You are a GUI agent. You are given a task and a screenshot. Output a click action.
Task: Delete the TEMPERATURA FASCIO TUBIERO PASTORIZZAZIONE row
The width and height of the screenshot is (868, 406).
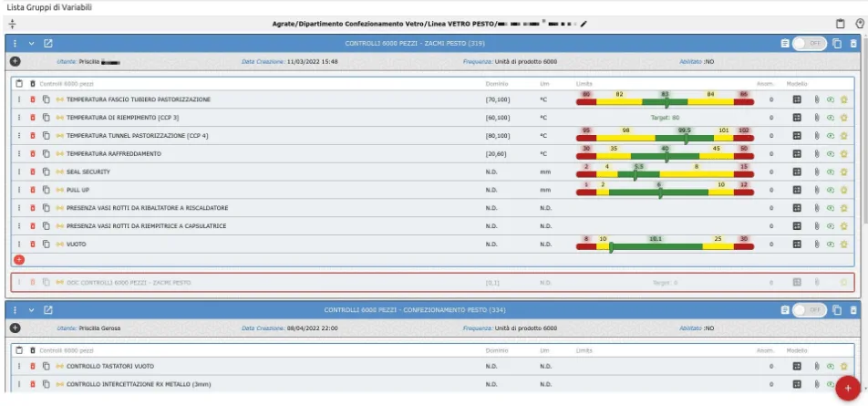(x=33, y=99)
